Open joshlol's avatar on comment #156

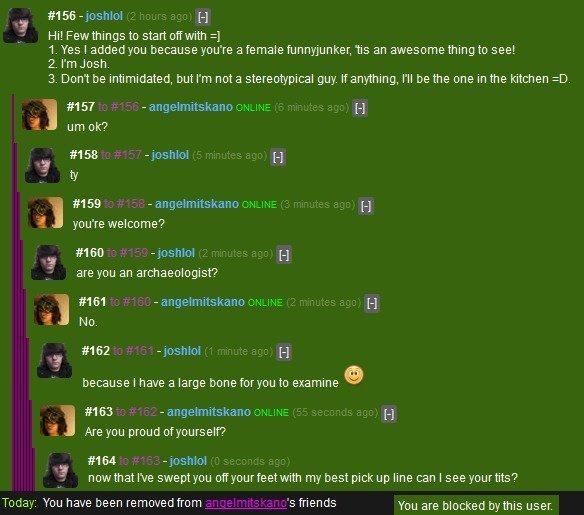pyautogui.click(x=20, y=25)
